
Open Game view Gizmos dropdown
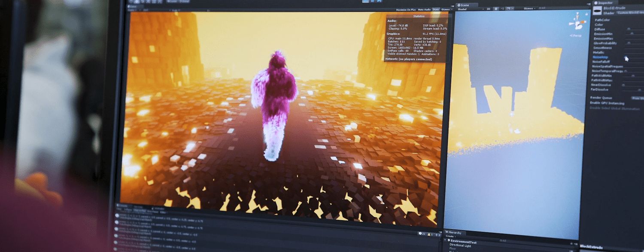[x=447, y=9]
